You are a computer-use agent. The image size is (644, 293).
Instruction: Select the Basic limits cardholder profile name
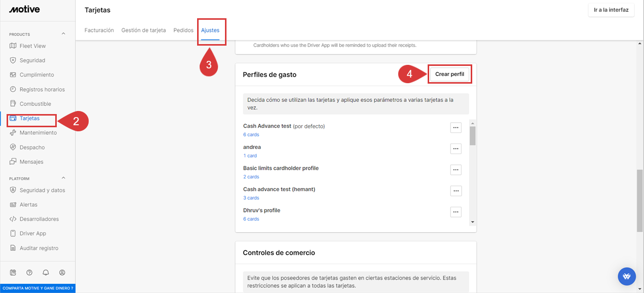click(281, 168)
